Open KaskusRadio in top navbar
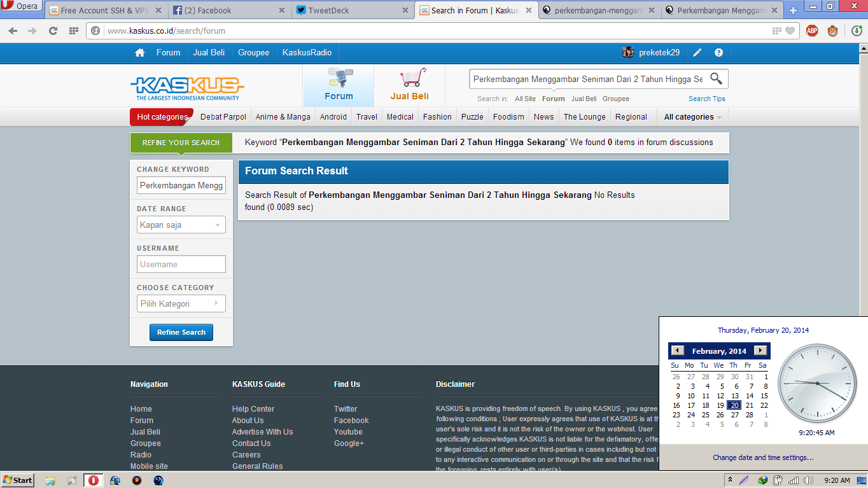This screenshot has width=868, height=488. 307,53
